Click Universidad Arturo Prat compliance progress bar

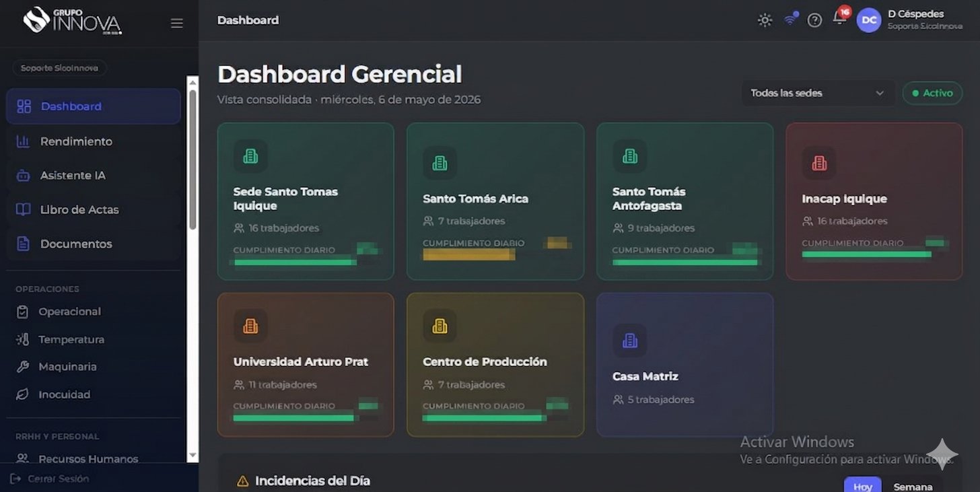(293, 418)
